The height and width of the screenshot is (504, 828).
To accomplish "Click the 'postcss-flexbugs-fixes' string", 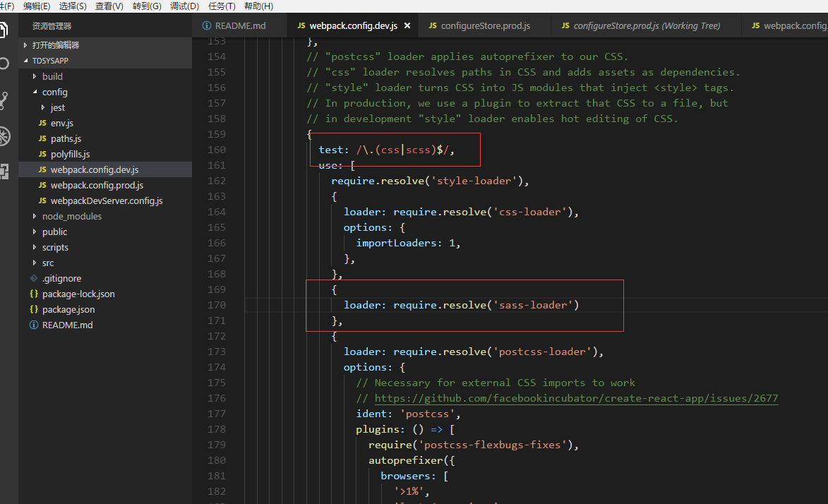I will (493, 445).
